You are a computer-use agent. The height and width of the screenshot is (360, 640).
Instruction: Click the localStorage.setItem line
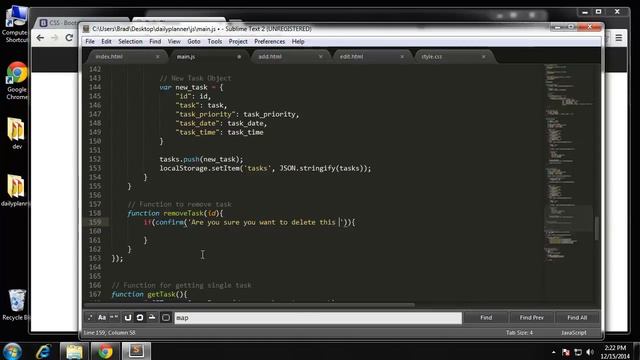pos(265,168)
